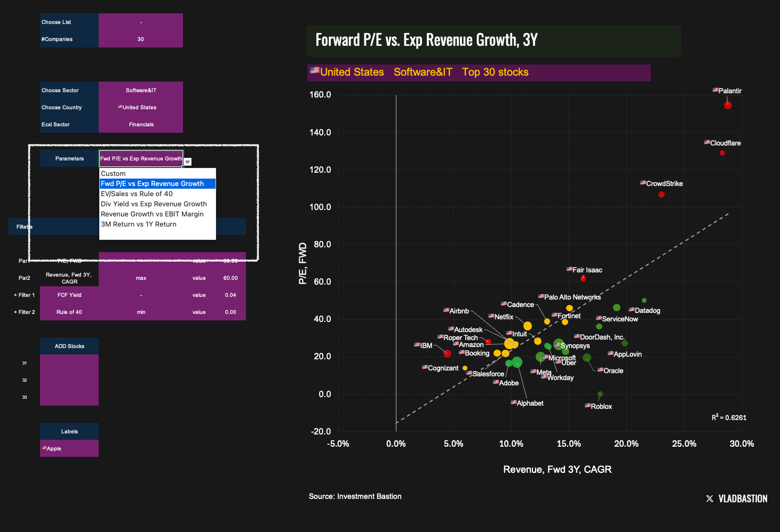Click Filter 2 value 0.00

coord(230,312)
